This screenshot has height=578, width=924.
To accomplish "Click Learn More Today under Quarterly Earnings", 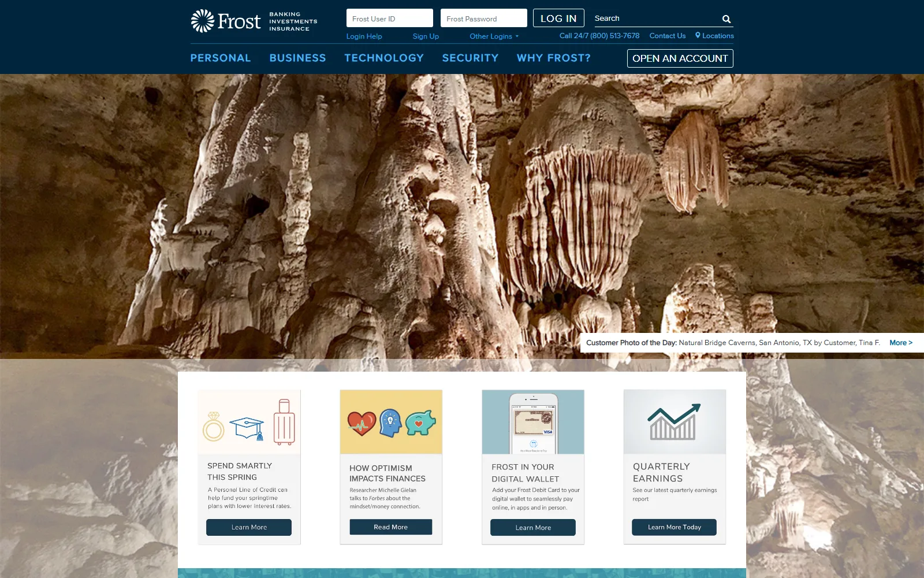I will point(675,527).
